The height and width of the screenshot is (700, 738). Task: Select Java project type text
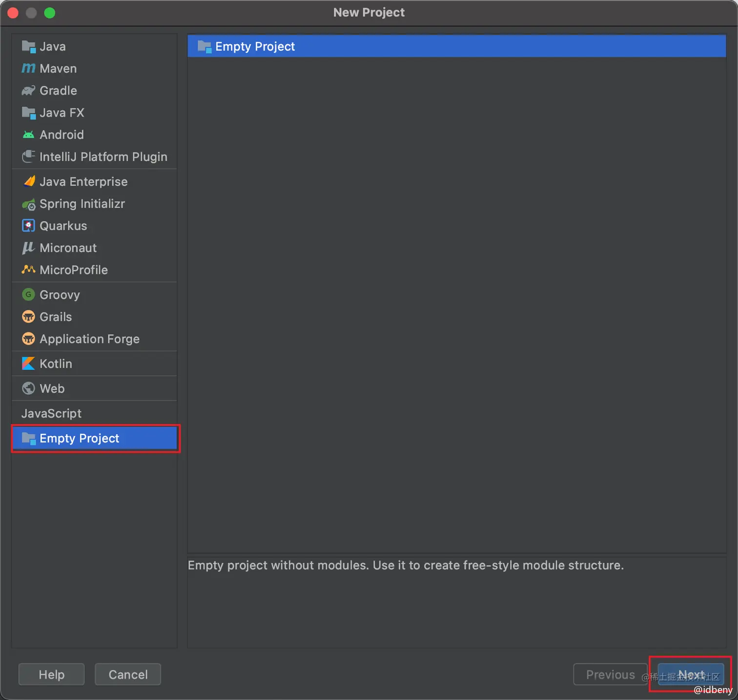click(x=53, y=47)
